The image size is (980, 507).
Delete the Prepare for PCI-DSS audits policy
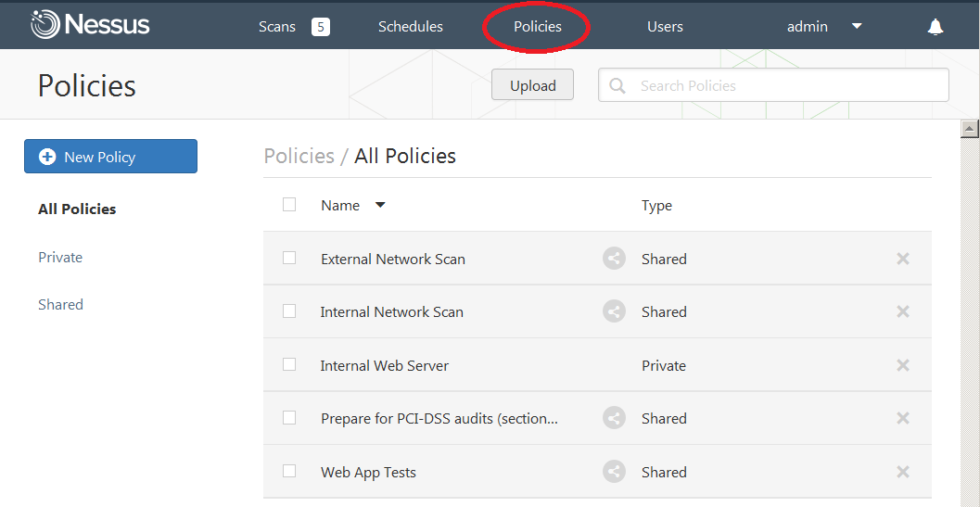pyautogui.click(x=902, y=418)
